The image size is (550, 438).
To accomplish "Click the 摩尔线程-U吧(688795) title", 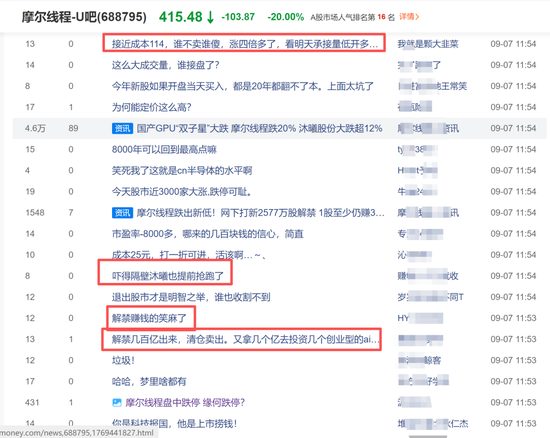I will click(x=84, y=17).
